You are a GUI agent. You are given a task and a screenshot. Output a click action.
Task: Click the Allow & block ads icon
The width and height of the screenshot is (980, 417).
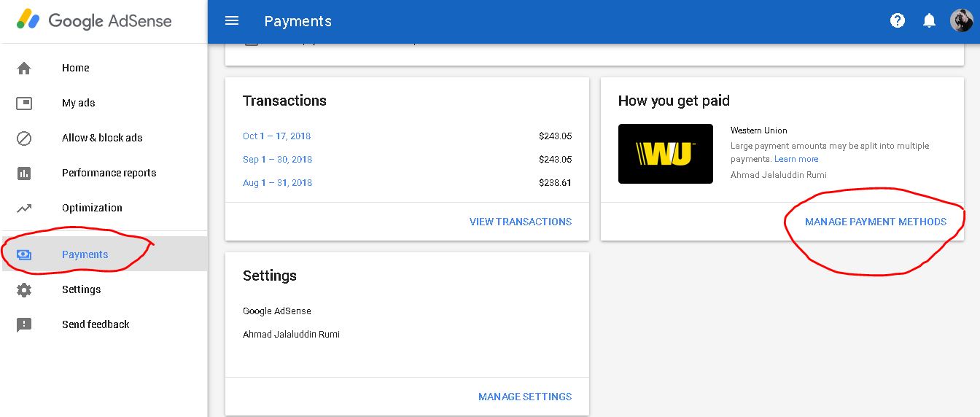point(24,138)
